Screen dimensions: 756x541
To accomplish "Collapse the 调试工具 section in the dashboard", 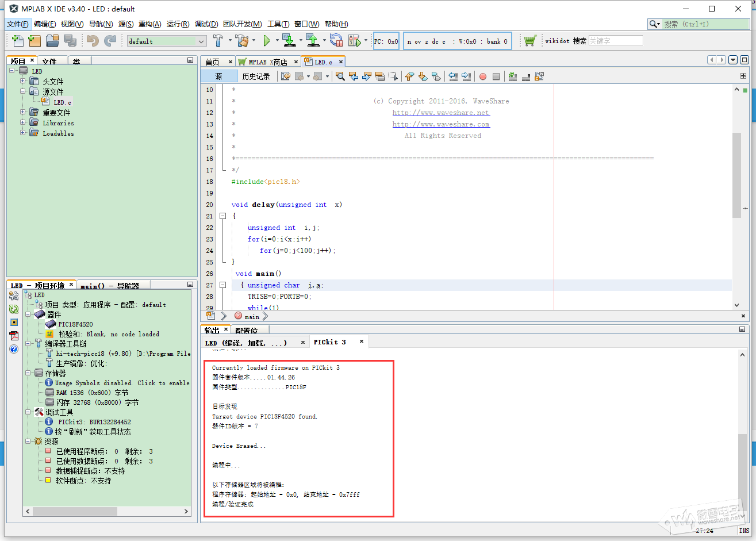I will (28, 412).
